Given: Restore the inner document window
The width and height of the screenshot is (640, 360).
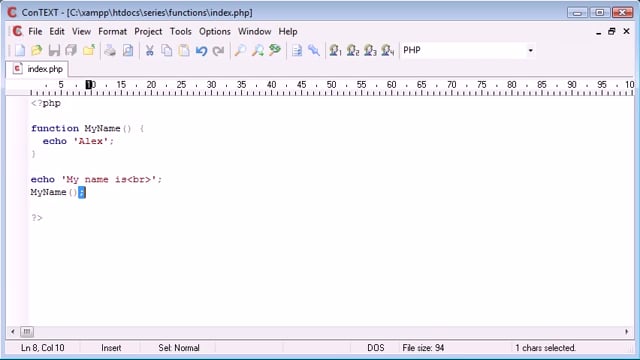Looking at the screenshot, I should click(x=611, y=31).
